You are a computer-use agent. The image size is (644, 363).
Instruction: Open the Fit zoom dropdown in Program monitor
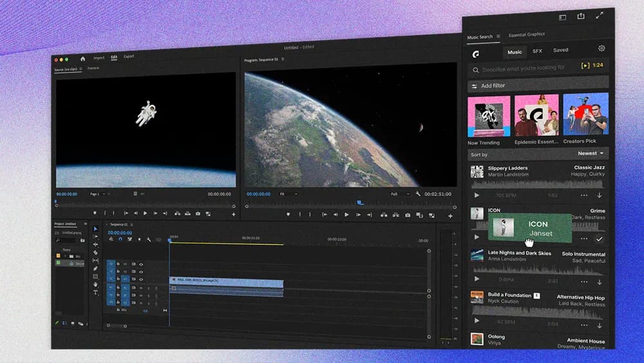pyautogui.click(x=287, y=194)
